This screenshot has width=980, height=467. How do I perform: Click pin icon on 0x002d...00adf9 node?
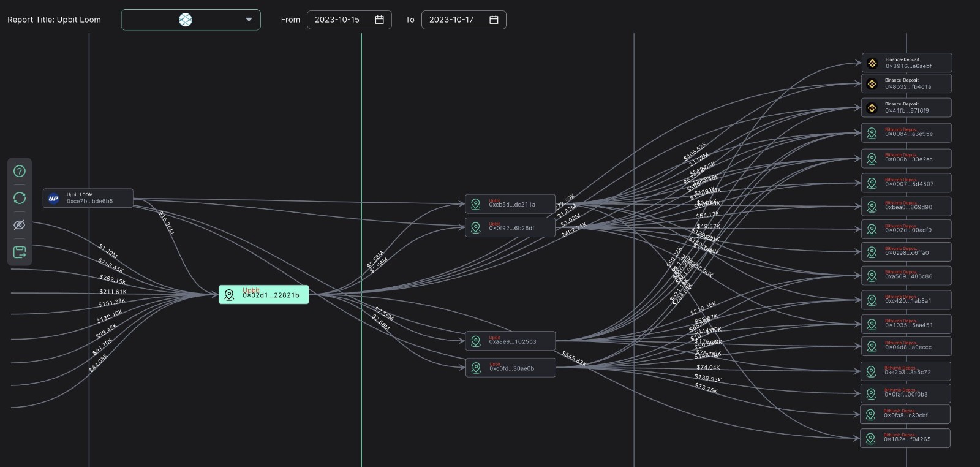pyautogui.click(x=872, y=229)
